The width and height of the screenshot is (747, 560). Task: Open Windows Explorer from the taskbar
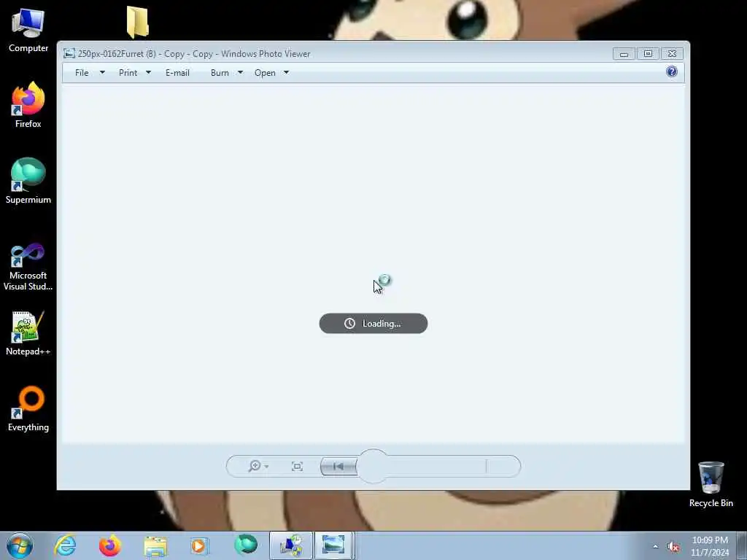coord(155,545)
